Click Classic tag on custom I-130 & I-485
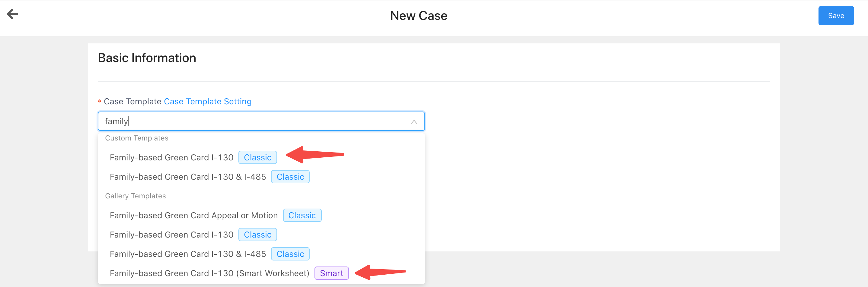 click(x=290, y=177)
